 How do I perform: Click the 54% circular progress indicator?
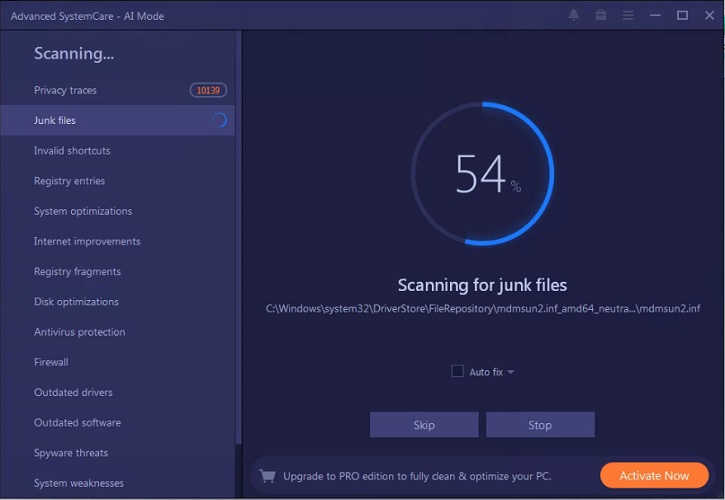click(483, 173)
